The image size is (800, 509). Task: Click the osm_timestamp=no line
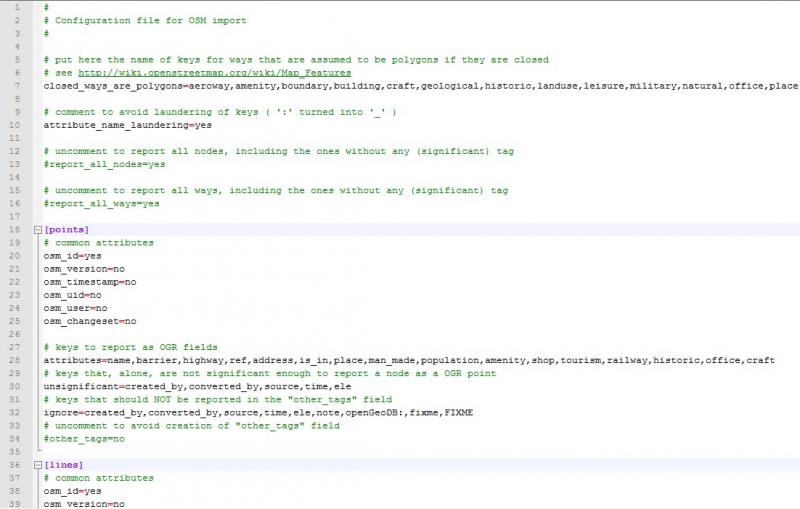pyautogui.click(x=89, y=282)
